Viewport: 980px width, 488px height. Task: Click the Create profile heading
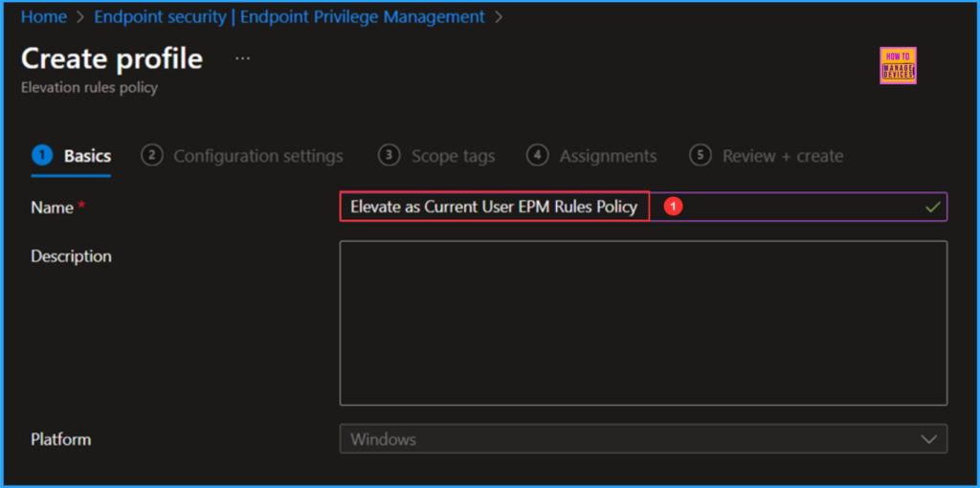[112, 58]
